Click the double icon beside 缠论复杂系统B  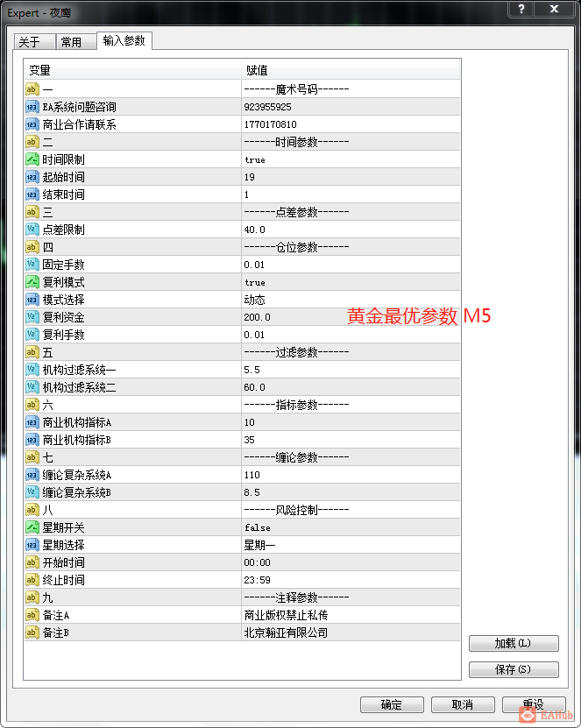click(32, 492)
